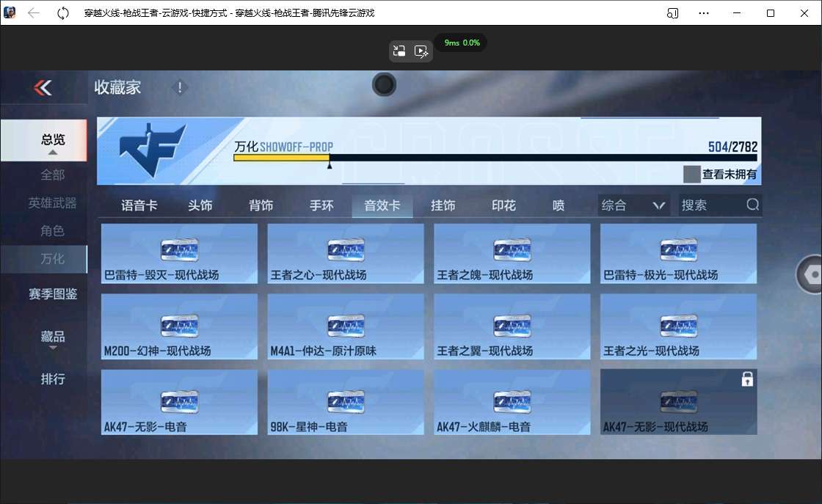Select 角色 in the sidebar
The image size is (822, 504).
[52, 230]
